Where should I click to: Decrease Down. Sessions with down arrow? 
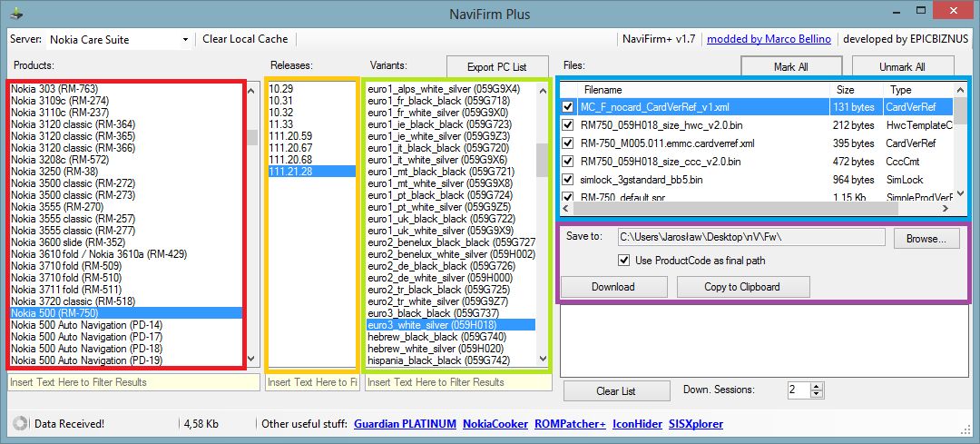[x=817, y=395]
